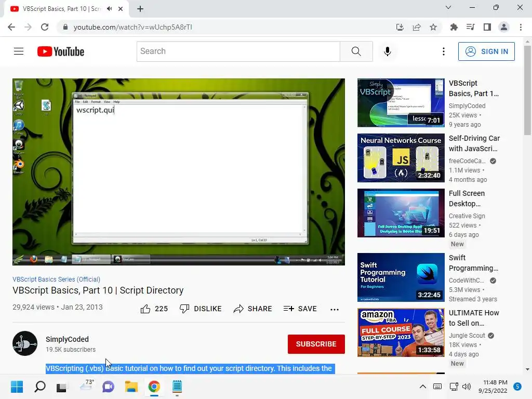This screenshot has width=532, height=399.
Task: Open Chrome tab search chevron
Action: pos(448,7)
